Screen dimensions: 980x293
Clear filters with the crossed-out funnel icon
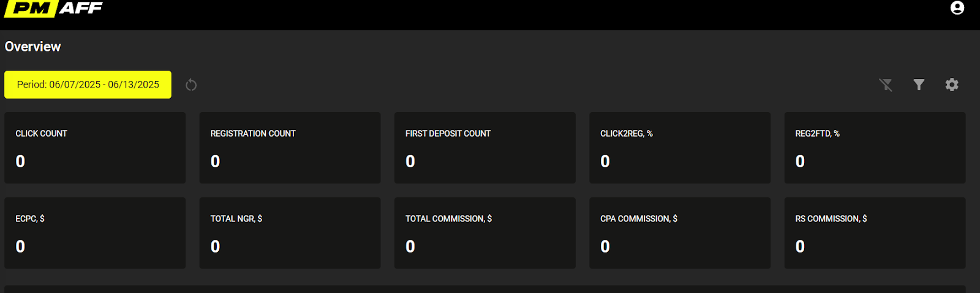(x=886, y=85)
